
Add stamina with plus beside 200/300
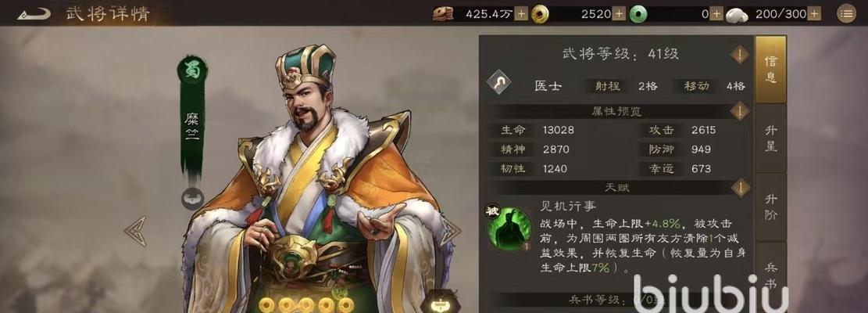815,14
